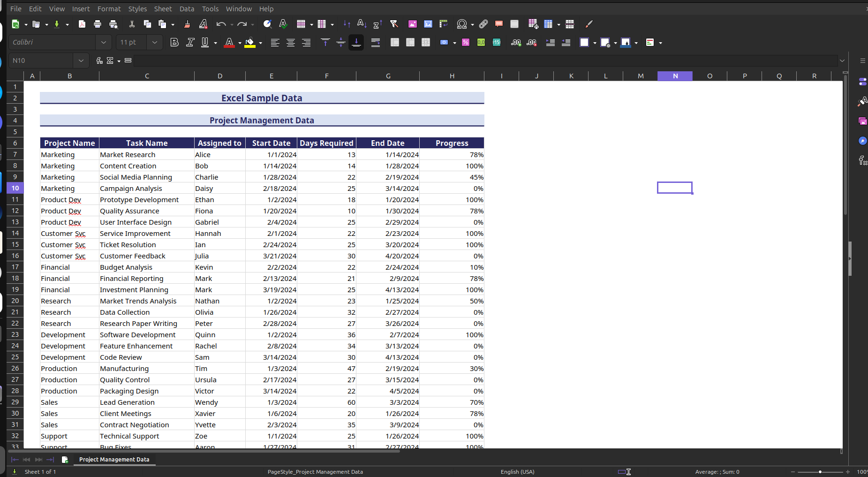Click the Print icon

point(98,24)
